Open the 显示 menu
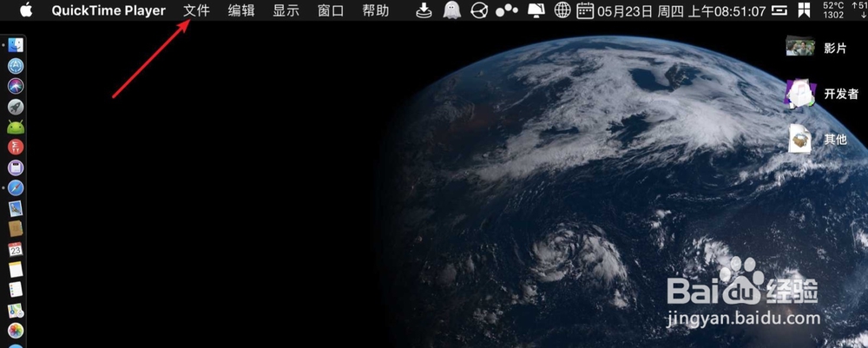 click(x=286, y=10)
